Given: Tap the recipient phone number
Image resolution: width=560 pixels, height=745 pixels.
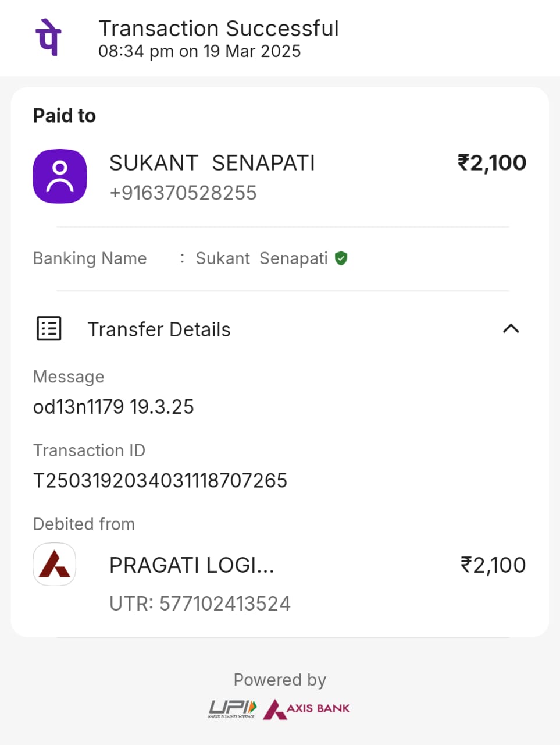Looking at the screenshot, I should pyautogui.click(x=183, y=193).
